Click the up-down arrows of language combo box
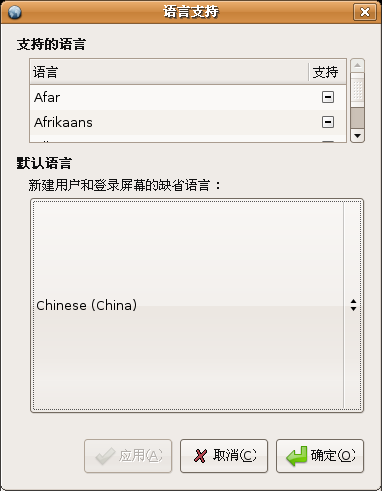Viewport: 382px width, 491px height. click(x=353, y=305)
